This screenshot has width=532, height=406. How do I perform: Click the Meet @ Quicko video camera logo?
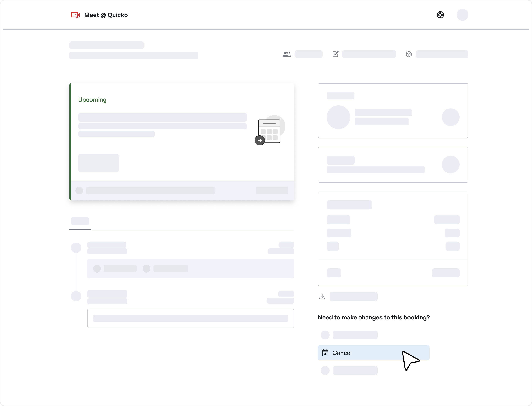(75, 15)
